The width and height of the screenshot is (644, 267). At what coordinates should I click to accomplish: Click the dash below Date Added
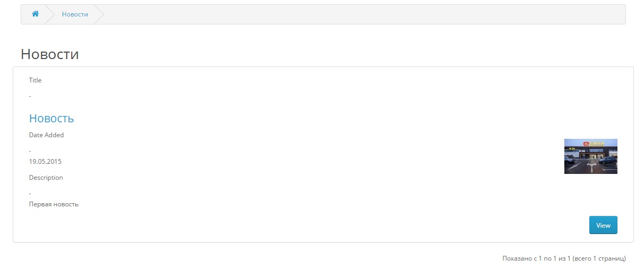pos(30,151)
